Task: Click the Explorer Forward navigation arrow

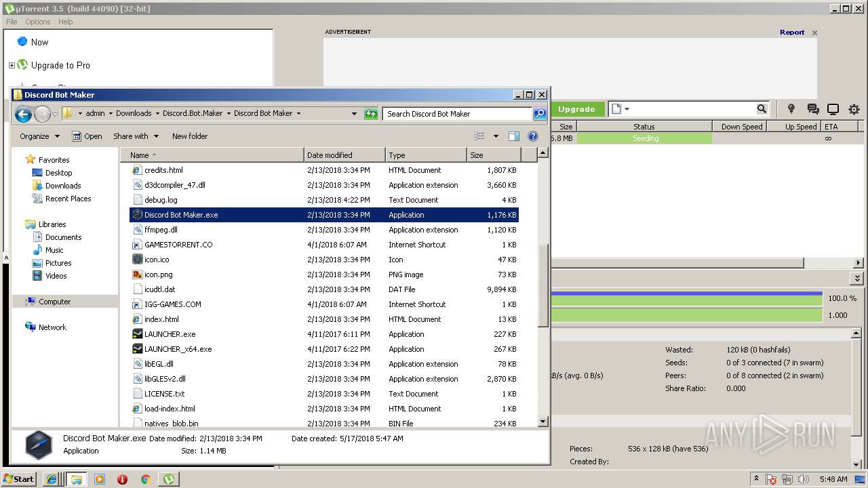Action: point(42,114)
